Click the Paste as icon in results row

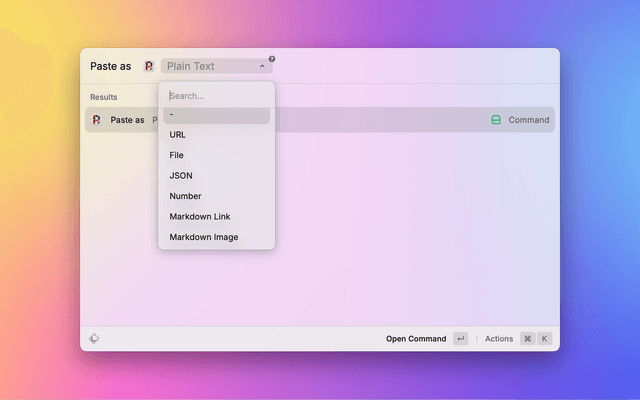(x=96, y=120)
